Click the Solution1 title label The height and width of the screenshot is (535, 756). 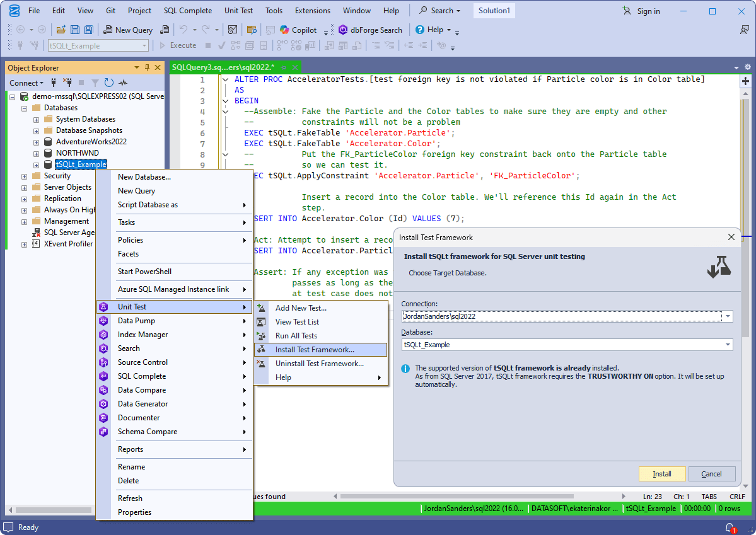click(x=494, y=11)
